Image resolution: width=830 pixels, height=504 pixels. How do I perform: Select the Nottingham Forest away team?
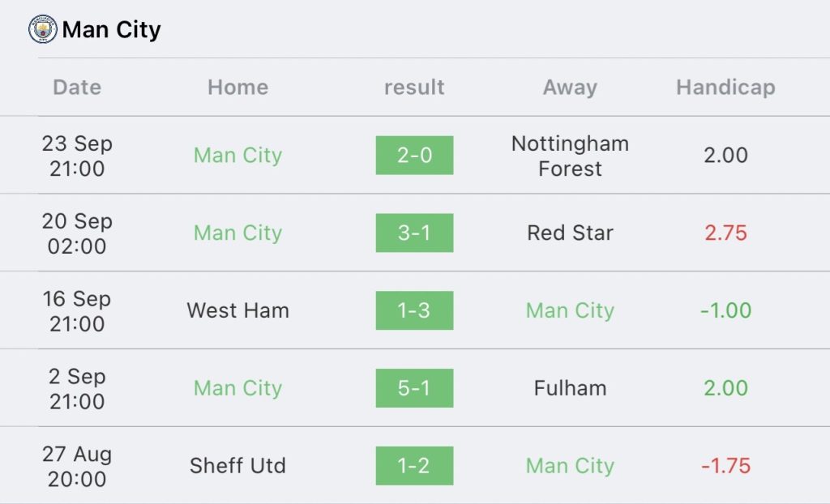pyautogui.click(x=570, y=156)
